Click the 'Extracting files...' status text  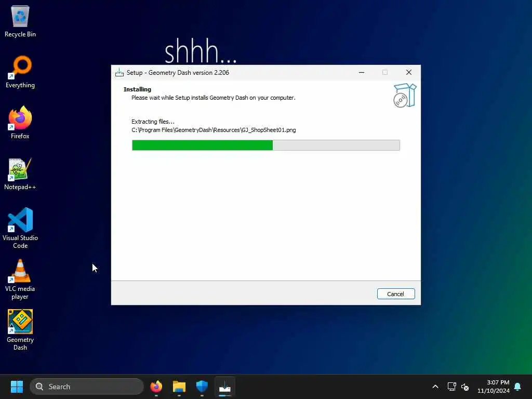click(x=153, y=122)
